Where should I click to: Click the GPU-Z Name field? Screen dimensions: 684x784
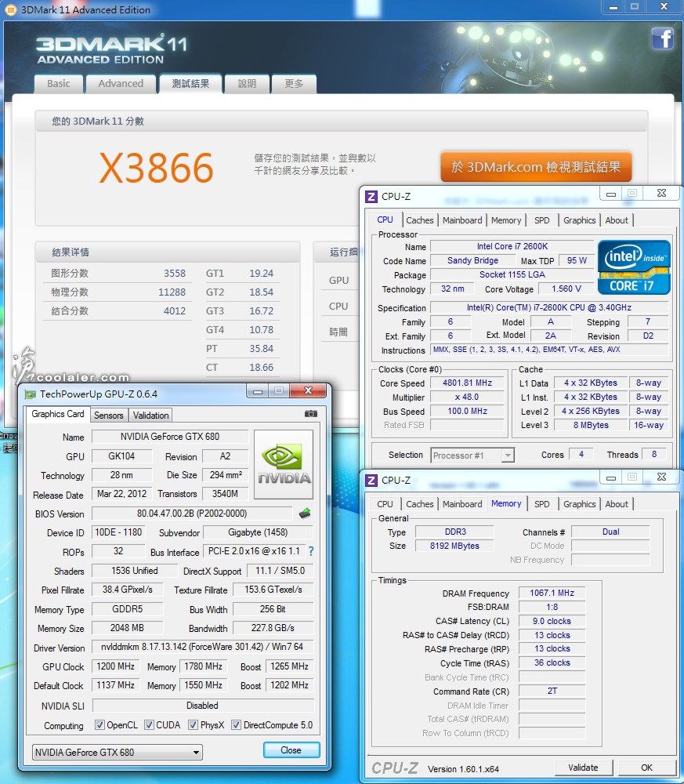coord(170,437)
